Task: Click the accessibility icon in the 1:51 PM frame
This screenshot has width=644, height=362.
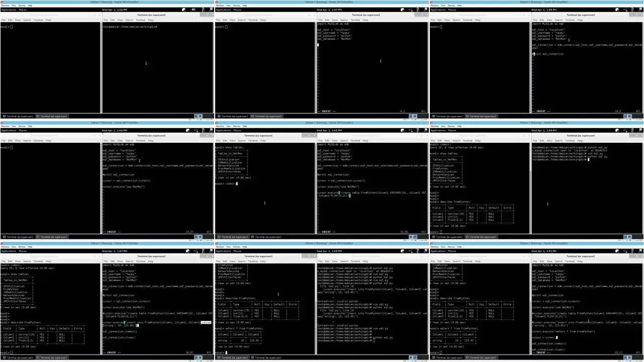Action: [632, 251]
